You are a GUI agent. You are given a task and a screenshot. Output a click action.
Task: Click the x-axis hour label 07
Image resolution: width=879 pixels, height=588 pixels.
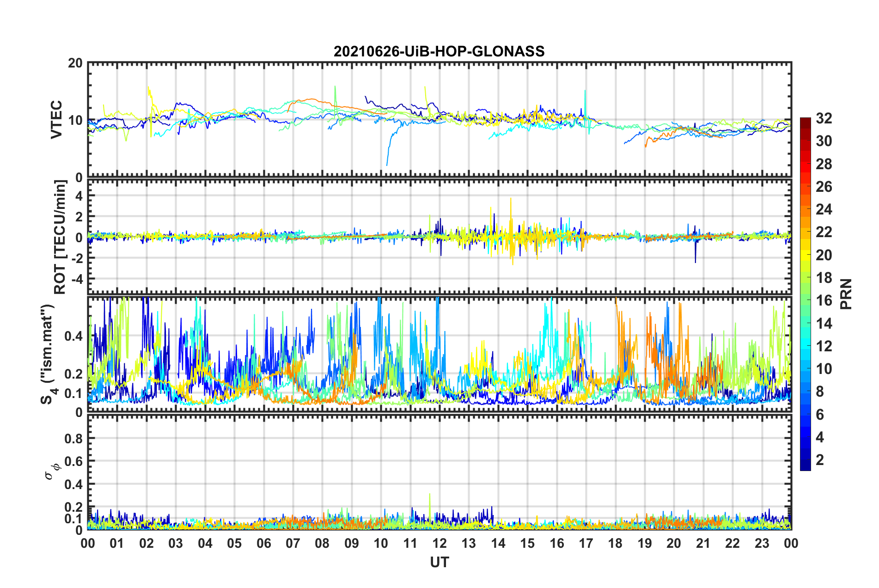(x=293, y=543)
